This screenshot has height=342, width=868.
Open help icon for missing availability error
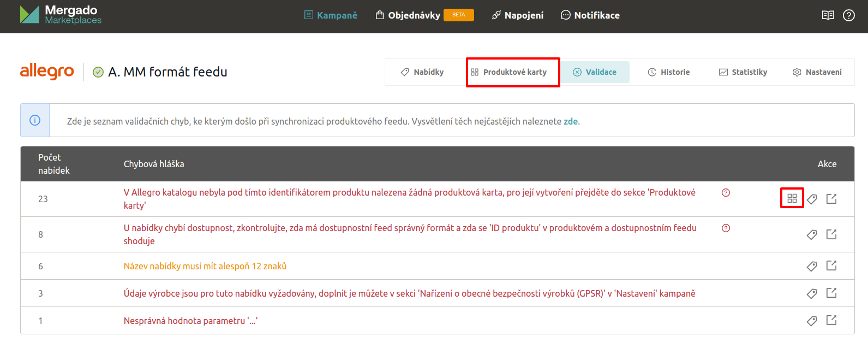pyautogui.click(x=726, y=228)
